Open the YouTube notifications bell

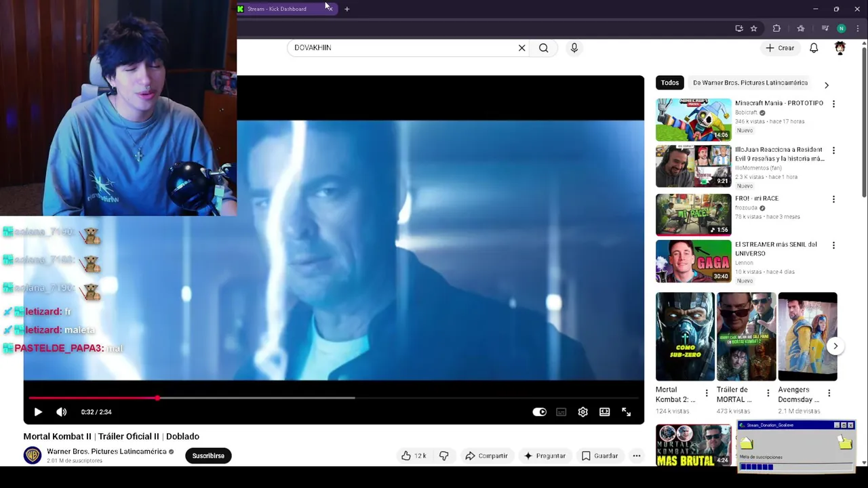814,48
